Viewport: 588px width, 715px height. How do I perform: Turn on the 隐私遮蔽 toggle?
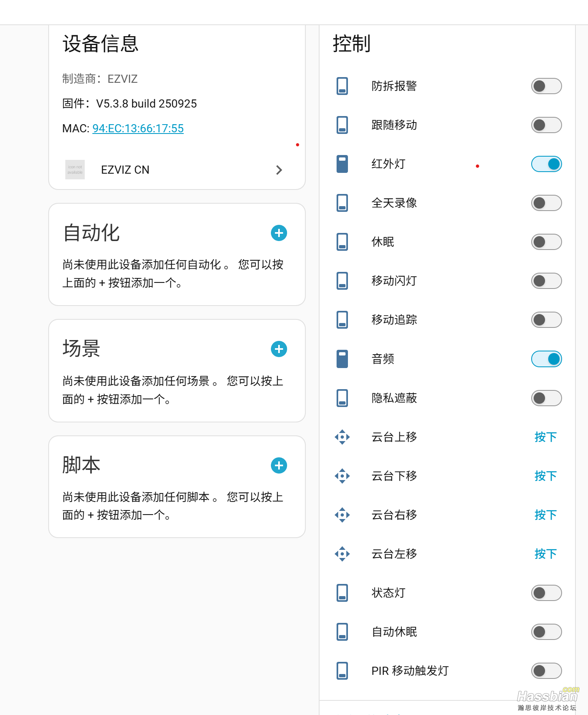(547, 398)
